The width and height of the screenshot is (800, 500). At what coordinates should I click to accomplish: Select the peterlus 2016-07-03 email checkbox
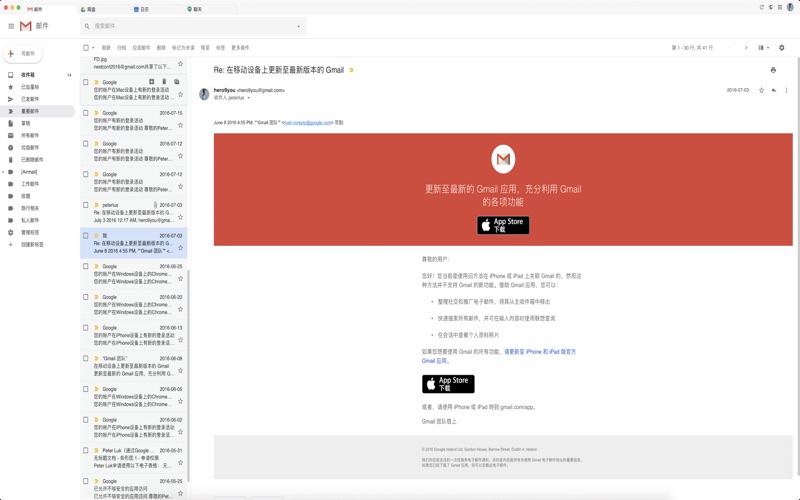[86, 205]
